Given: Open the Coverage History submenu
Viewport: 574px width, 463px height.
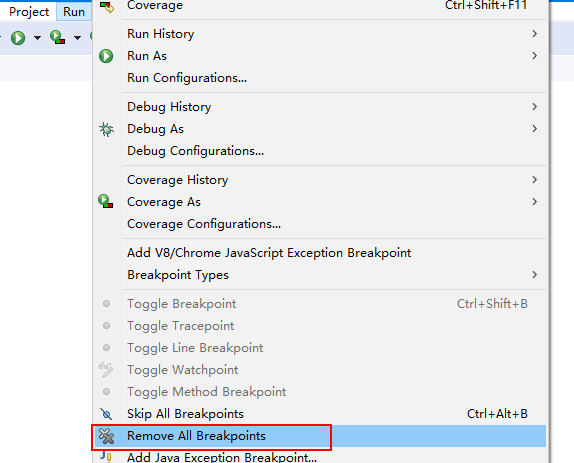Looking at the screenshot, I should coord(320,180).
